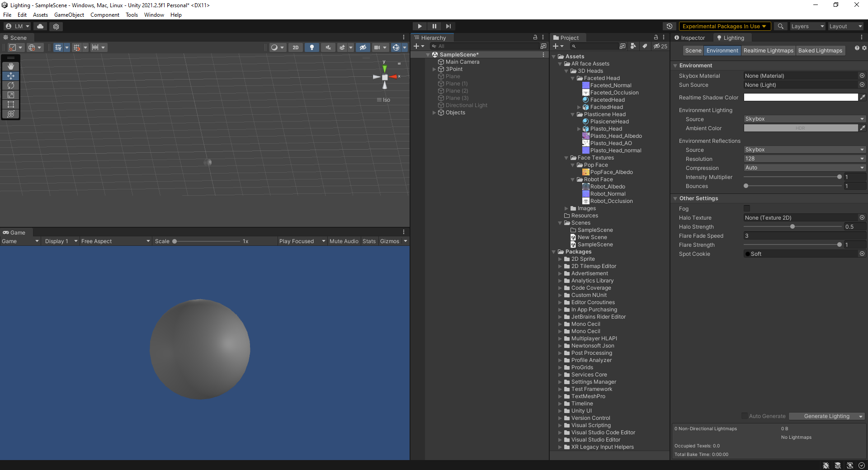Open the GameObject menu
The image size is (868, 470).
(x=69, y=14)
